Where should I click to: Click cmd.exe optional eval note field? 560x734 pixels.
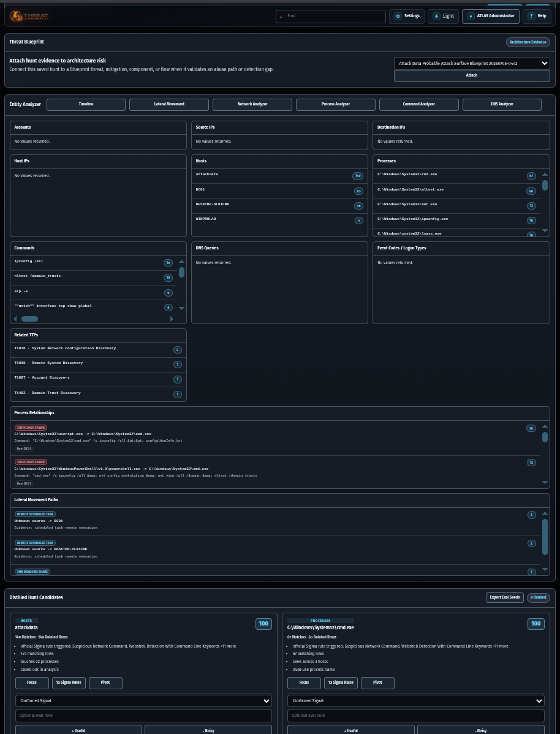coord(416,716)
